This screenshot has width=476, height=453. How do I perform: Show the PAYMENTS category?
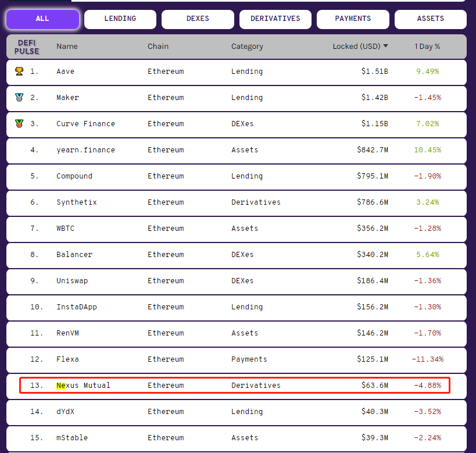[x=353, y=19]
